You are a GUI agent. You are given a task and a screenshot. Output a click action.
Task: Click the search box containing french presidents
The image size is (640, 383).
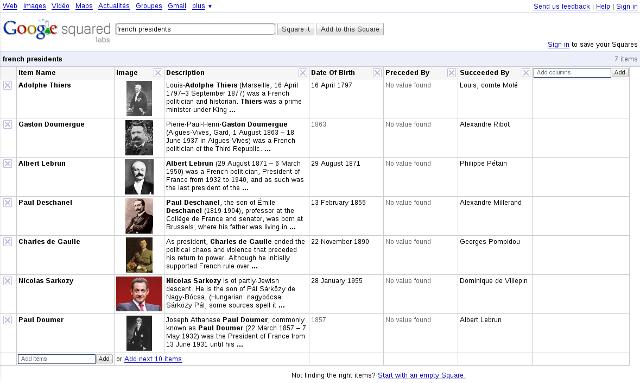195,29
